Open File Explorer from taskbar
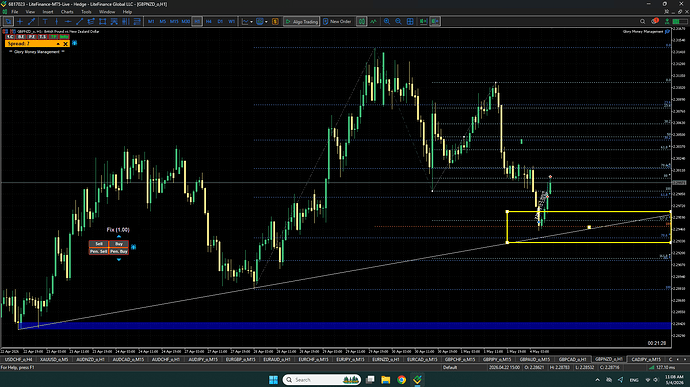This screenshot has width=690, height=387. click(386, 380)
